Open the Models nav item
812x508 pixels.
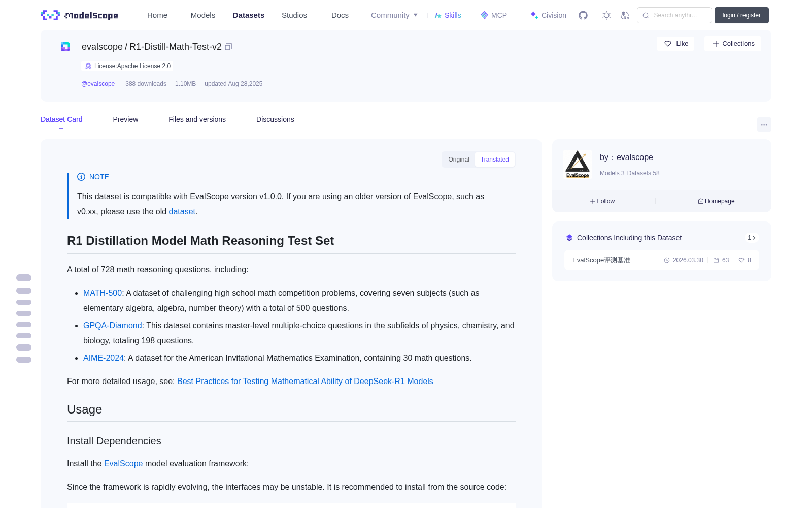(203, 15)
